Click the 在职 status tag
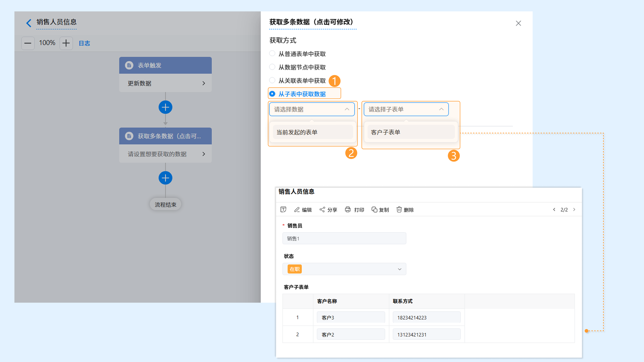The width and height of the screenshot is (644, 362). pos(294,269)
